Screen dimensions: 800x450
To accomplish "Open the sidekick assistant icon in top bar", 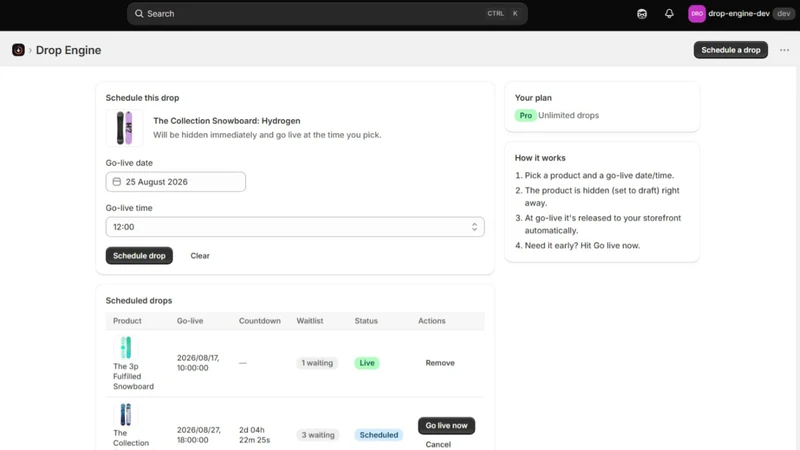I will tap(642, 14).
